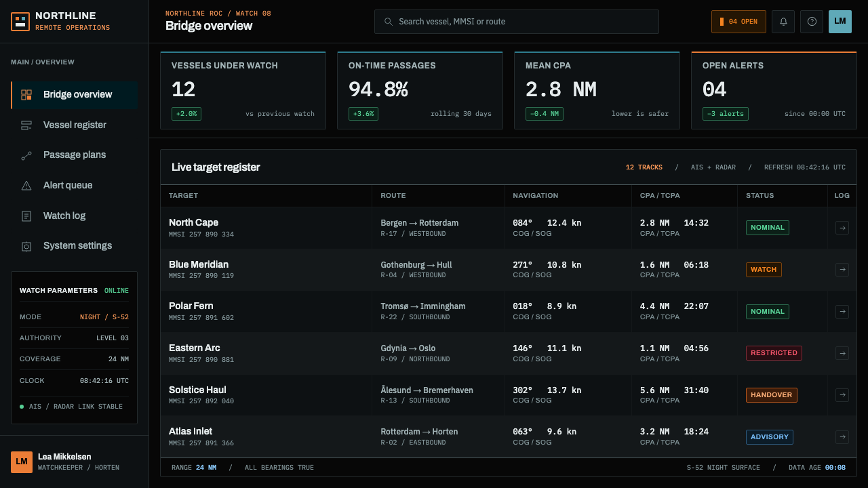The width and height of the screenshot is (868, 488).
Task: Click the Northline logo icon
Action: (20, 22)
